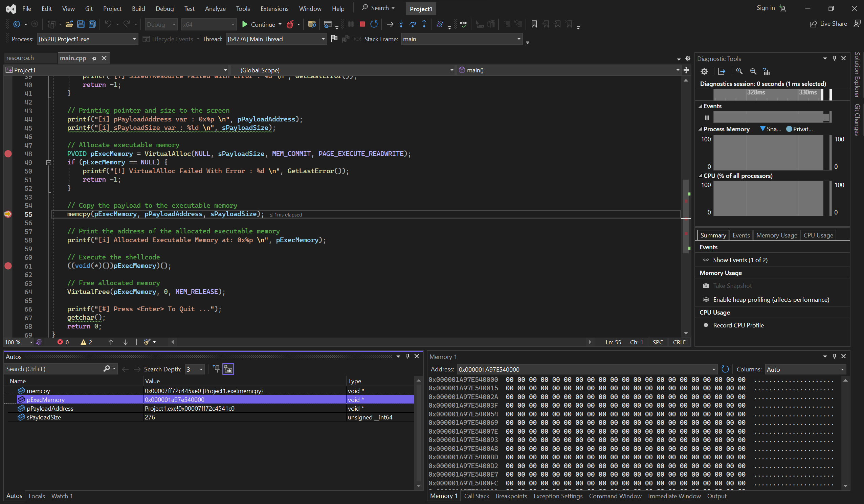
Task: Click the flag threads icon
Action: tap(334, 39)
